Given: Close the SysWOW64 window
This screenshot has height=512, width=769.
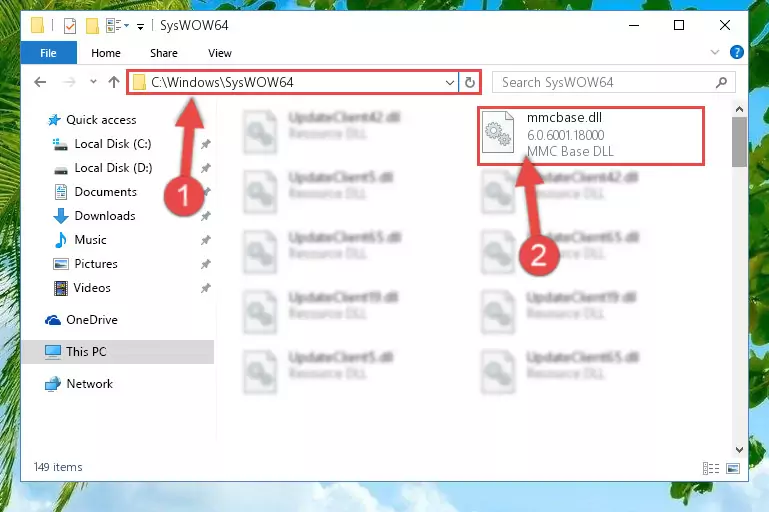Looking at the screenshot, I should click(x=725, y=25).
